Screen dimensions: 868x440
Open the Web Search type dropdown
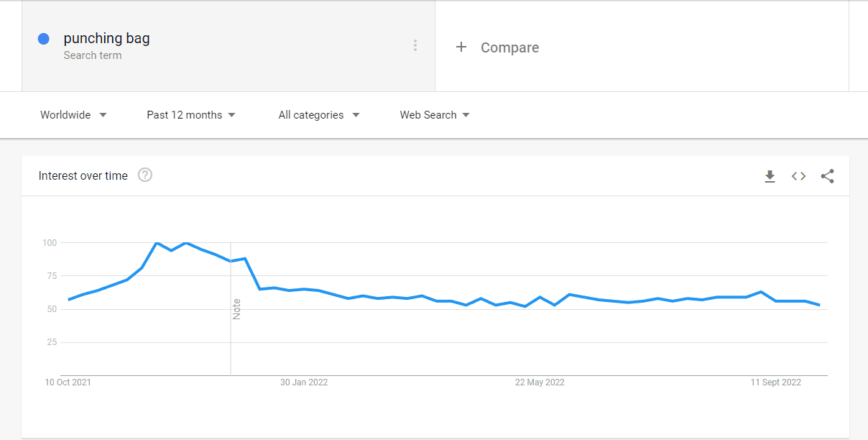coord(435,115)
